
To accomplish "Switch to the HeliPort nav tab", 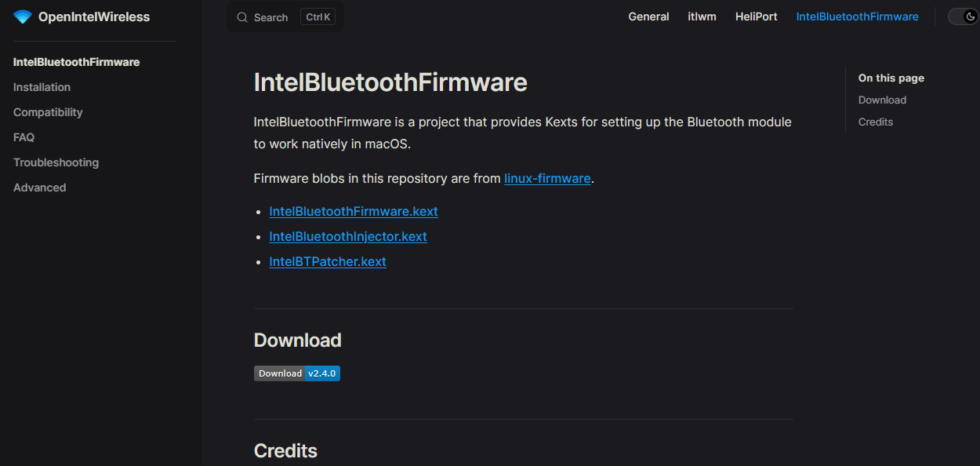I will (756, 16).
